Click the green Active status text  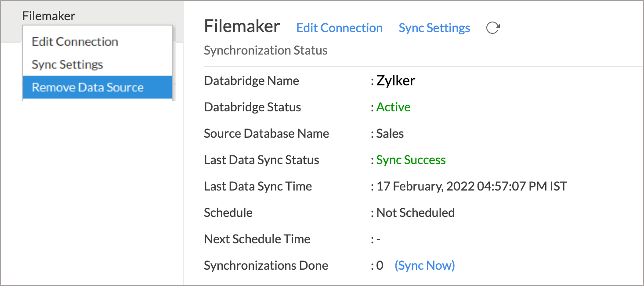point(393,107)
